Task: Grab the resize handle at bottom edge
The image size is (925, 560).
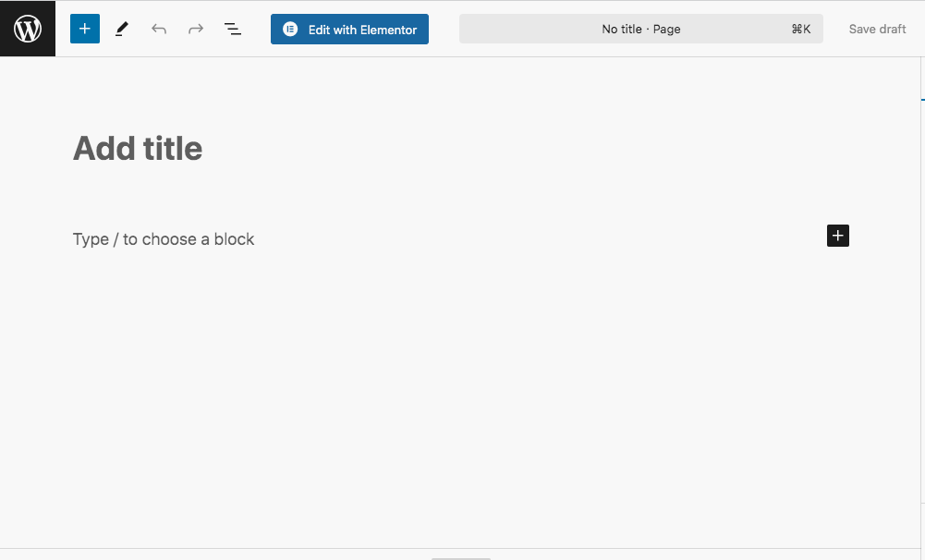Action: [x=461, y=557]
